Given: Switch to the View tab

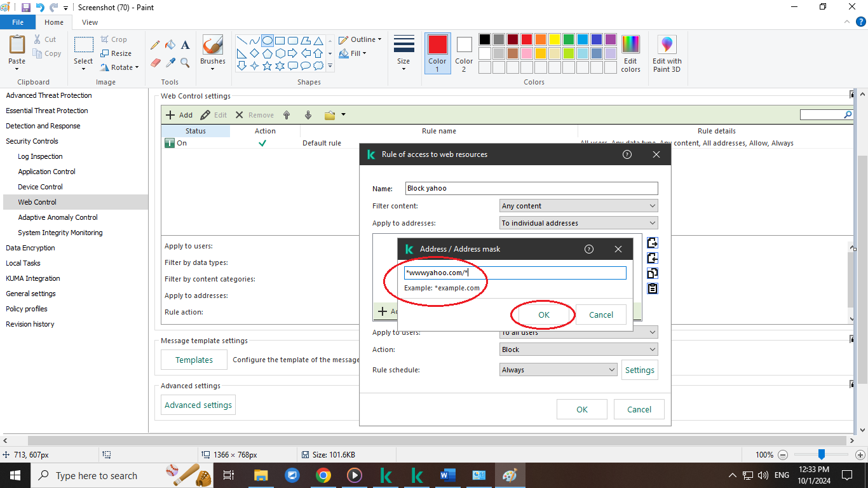Looking at the screenshot, I should click(x=90, y=22).
